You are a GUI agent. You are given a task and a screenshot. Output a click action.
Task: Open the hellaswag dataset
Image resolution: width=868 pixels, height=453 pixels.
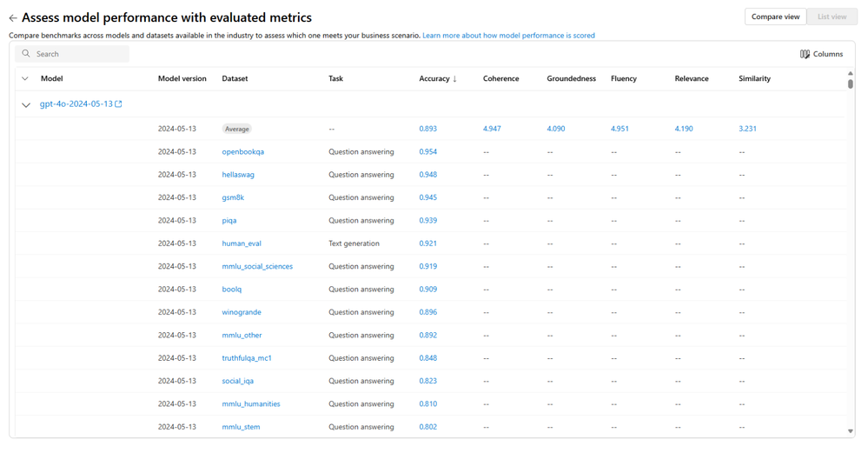coord(238,175)
